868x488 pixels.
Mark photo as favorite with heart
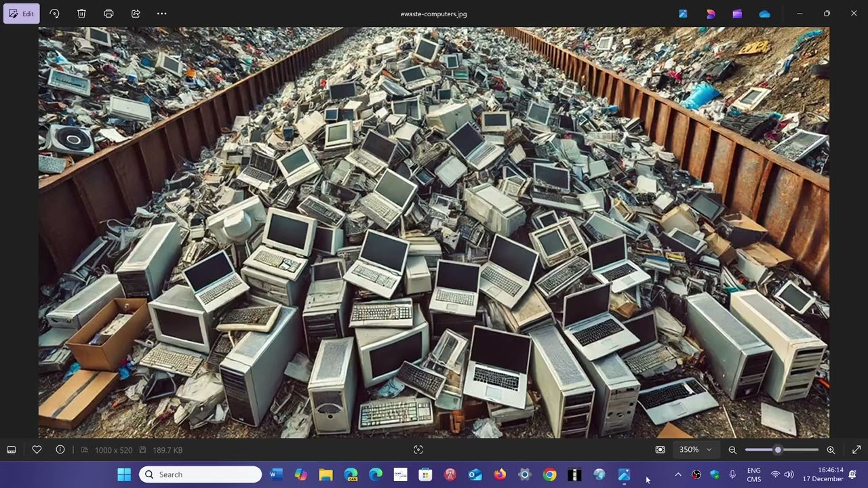[x=37, y=449]
